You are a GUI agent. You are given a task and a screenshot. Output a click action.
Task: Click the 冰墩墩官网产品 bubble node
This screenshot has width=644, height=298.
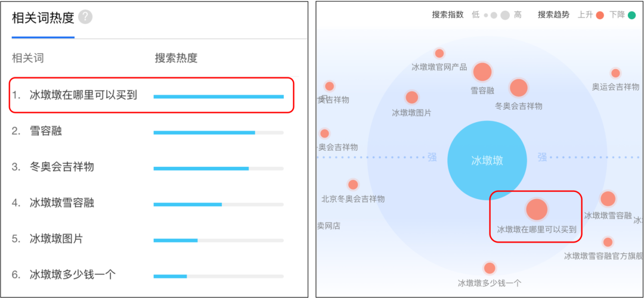tap(439, 54)
